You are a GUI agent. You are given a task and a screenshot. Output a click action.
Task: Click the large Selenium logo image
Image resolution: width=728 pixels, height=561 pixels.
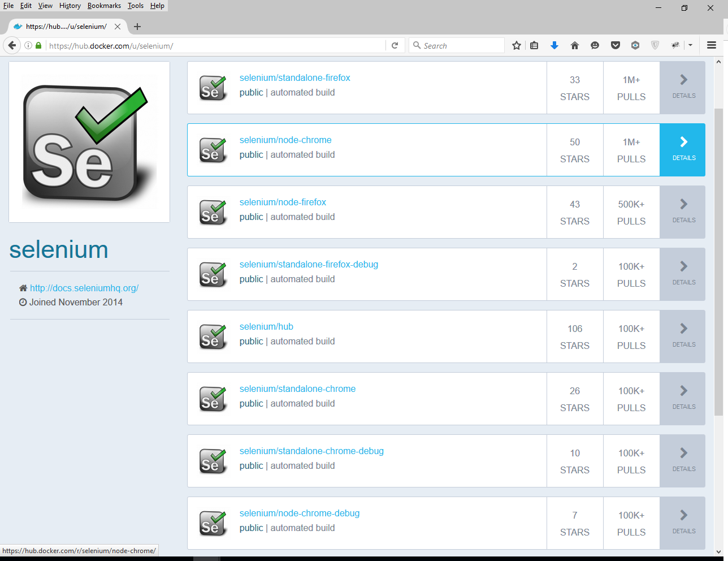click(89, 142)
